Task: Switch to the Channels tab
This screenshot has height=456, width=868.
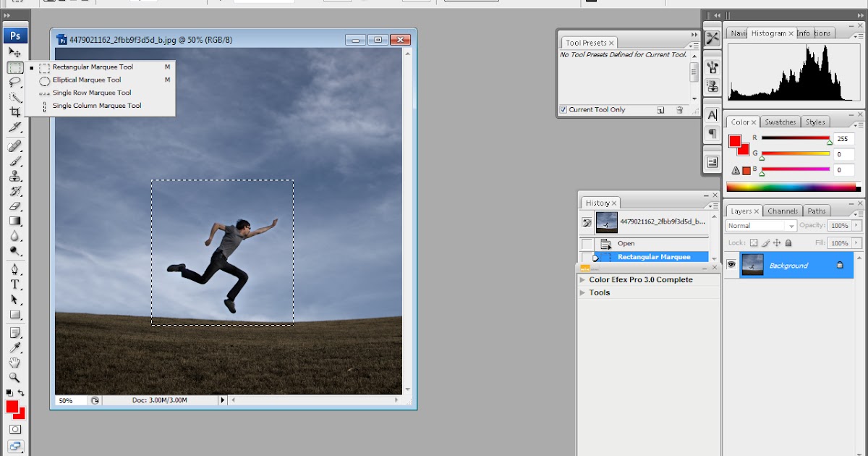Action: point(783,211)
